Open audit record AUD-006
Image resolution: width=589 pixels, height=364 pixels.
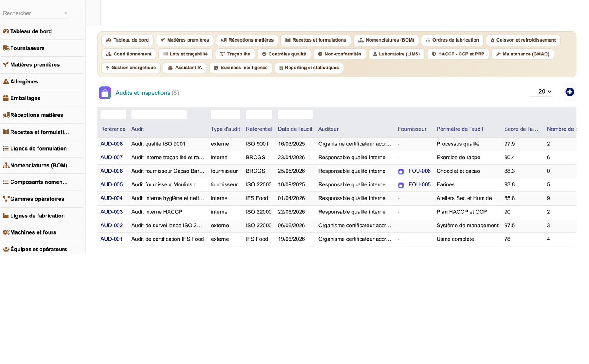pyautogui.click(x=112, y=171)
